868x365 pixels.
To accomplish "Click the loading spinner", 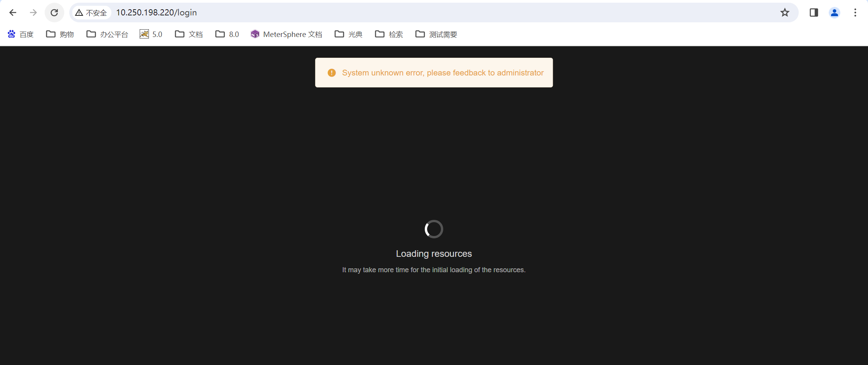I will [434, 229].
